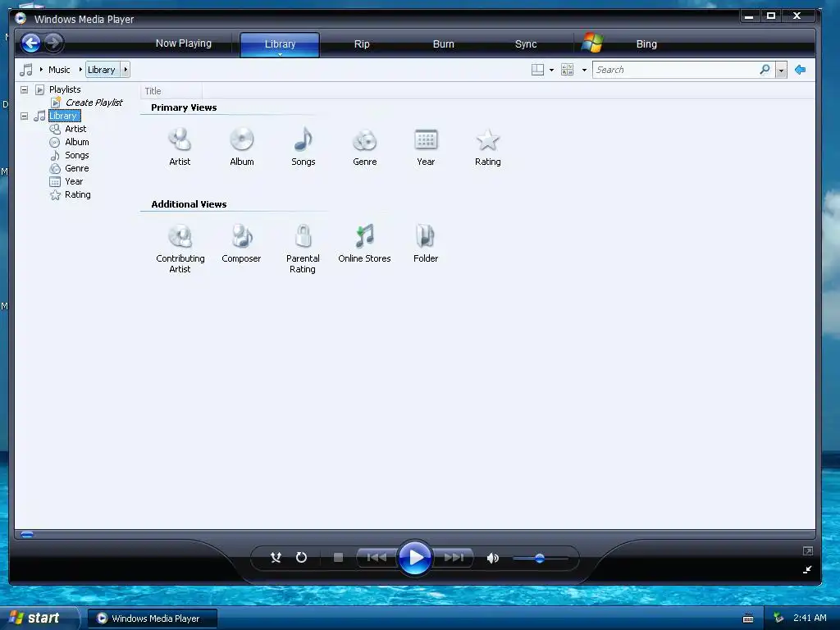
Task: Click the Windows logo online stores icon
Action: pyautogui.click(x=592, y=43)
